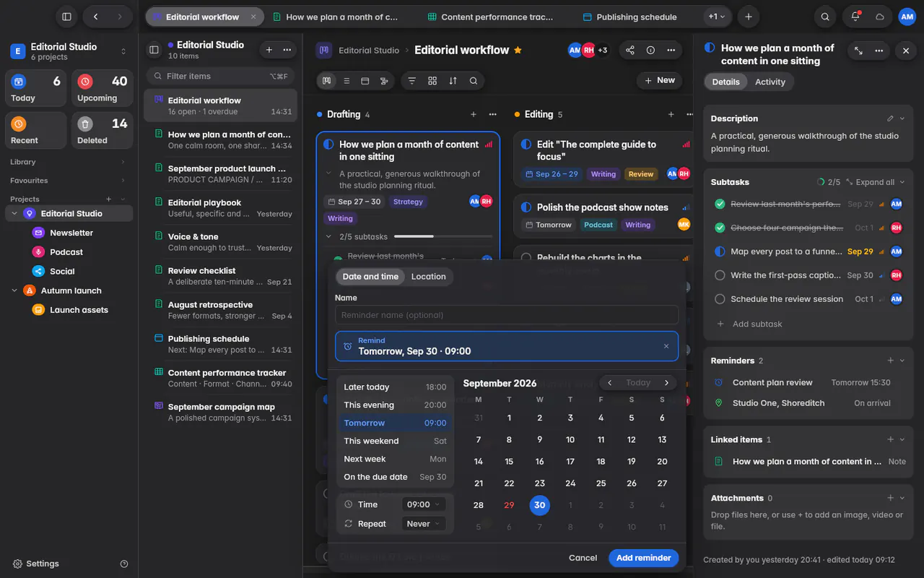
Task: Open the share icon for Editorial workflow
Action: (630, 50)
